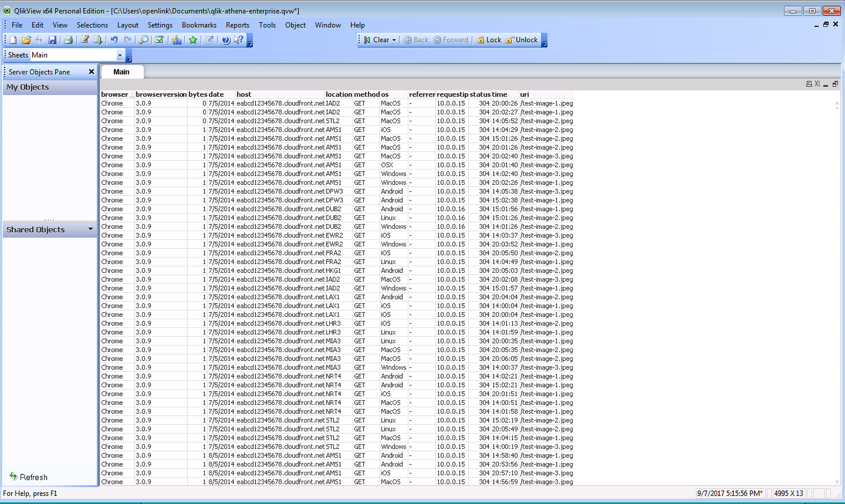Open the Bookmarks menu
The width and height of the screenshot is (845, 504).
tap(199, 25)
